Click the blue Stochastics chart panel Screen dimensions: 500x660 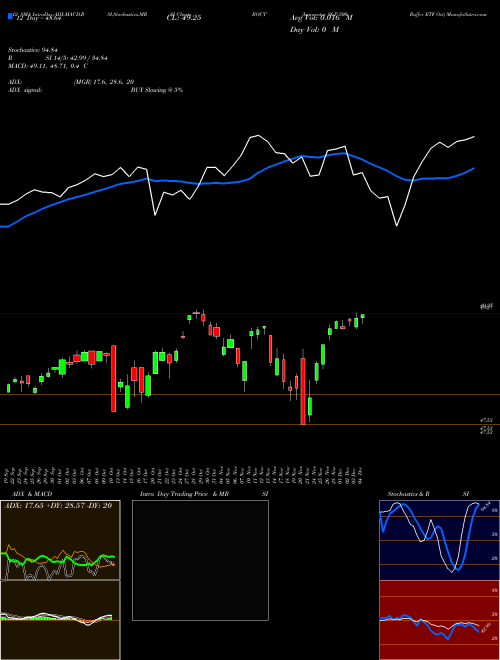439,540
